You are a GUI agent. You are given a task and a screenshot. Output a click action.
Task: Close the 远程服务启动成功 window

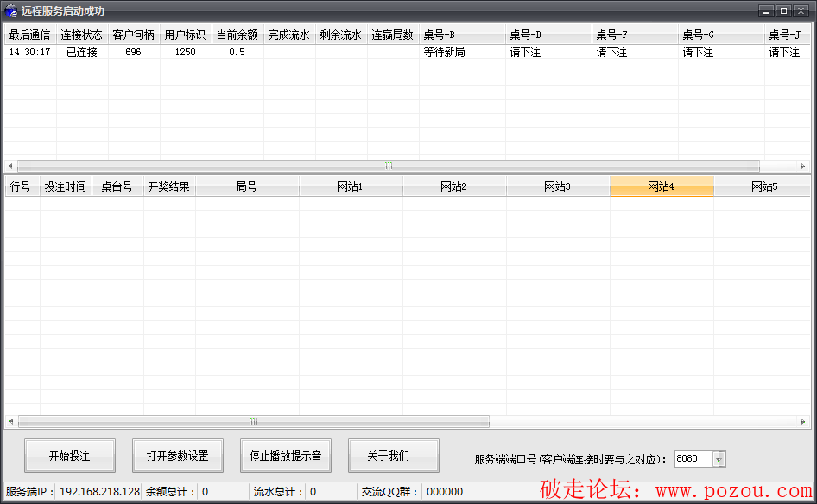pos(801,10)
